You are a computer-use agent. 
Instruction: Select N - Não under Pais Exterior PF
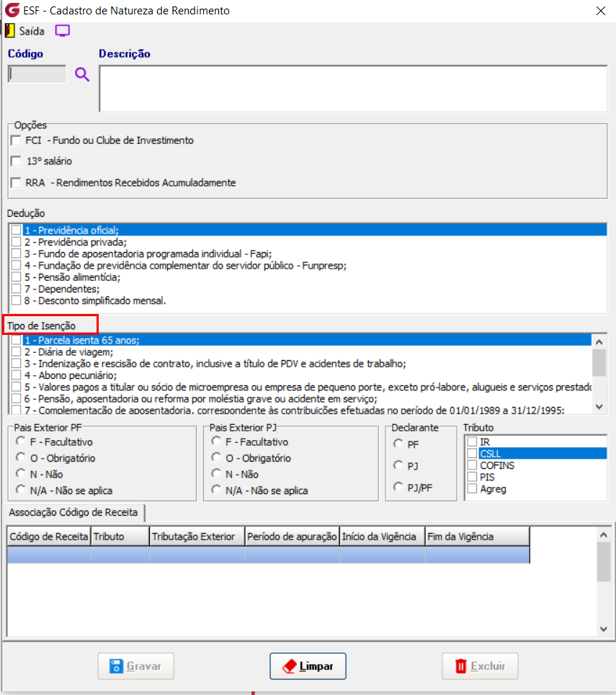pos(20,474)
